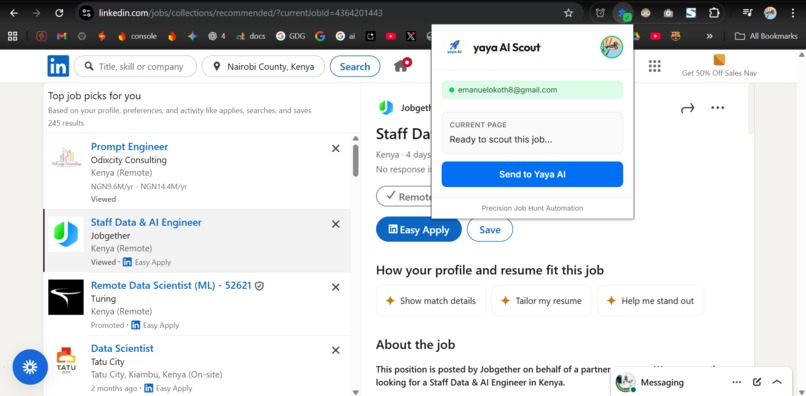The height and width of the screenshot is (396, 806).
Task: Dismiss the Remote Data Scientist job
Action: 336,287
